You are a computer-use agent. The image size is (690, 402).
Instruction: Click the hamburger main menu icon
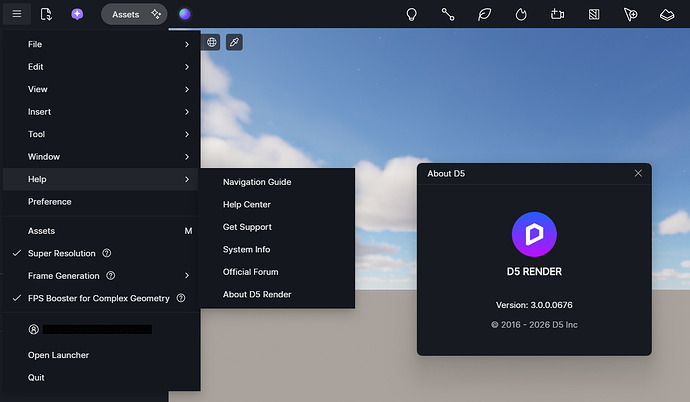tap(16, 14)
